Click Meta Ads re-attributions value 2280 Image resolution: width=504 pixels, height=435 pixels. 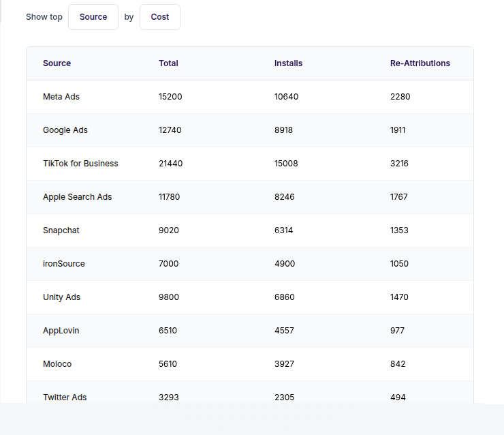click(400, 97)
